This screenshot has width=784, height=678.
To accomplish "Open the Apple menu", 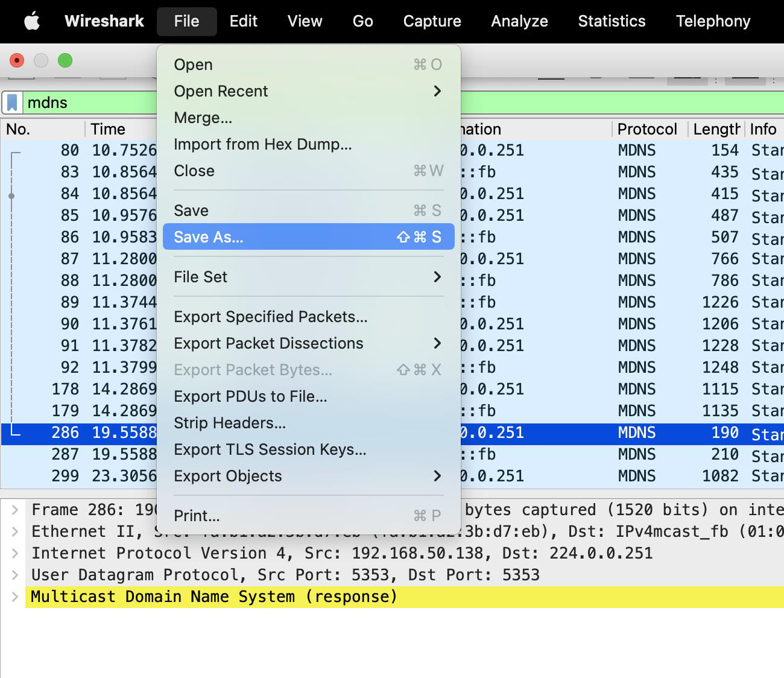I will tap(31, 22).
